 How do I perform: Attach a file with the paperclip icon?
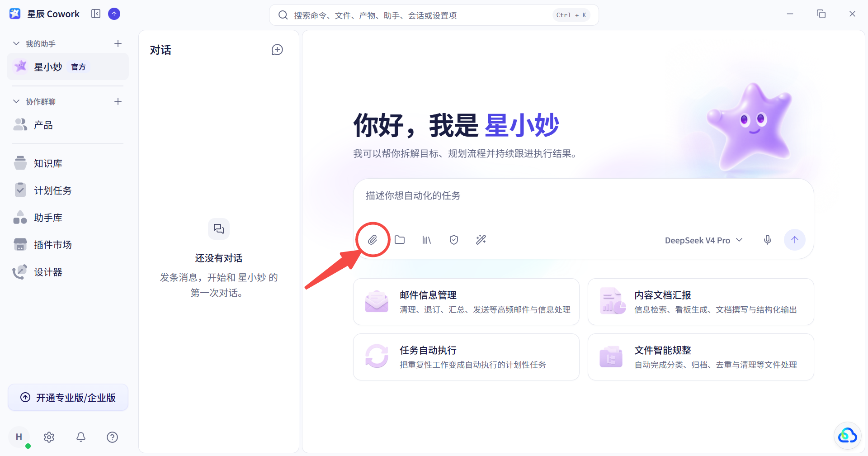tap(373, 240)
